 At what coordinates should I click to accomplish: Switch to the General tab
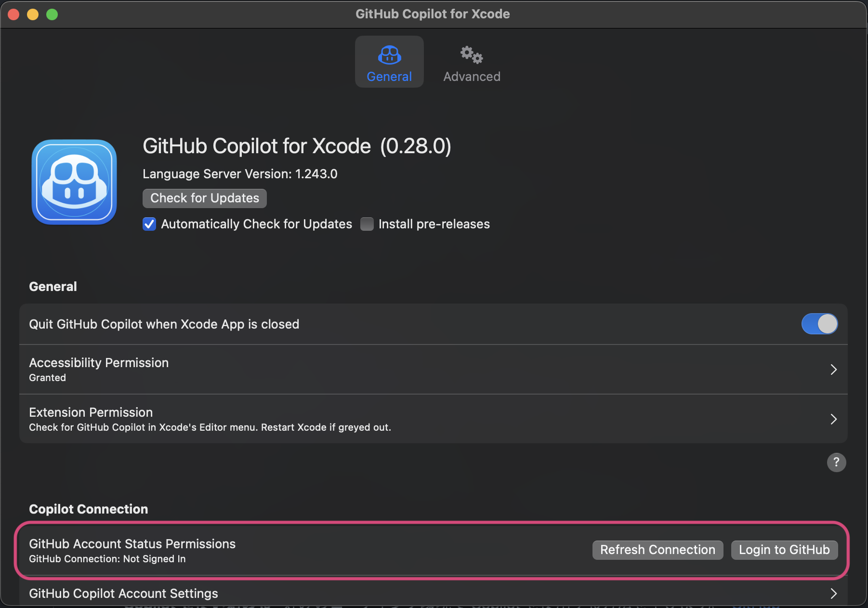[x=389, y=62]
